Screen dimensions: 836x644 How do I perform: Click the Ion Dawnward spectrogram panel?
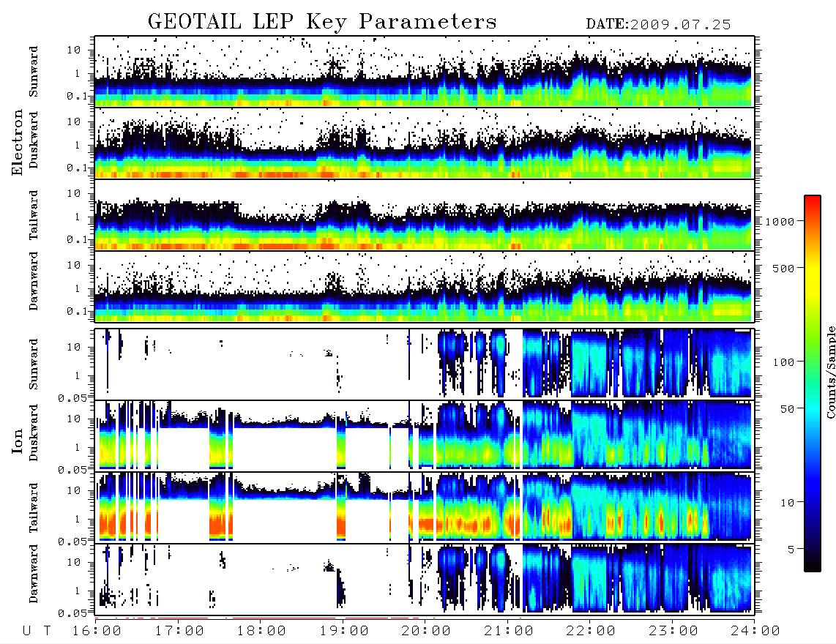[x=425, y=579]
